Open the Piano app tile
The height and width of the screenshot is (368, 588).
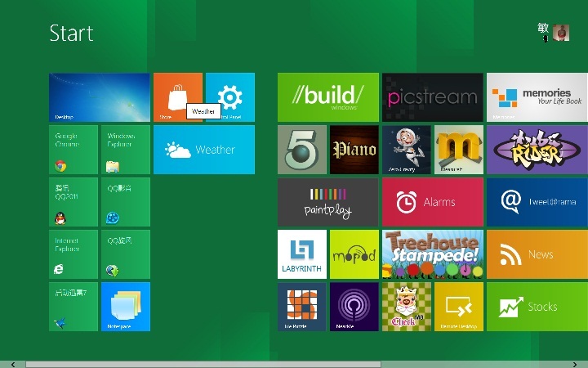[x=354, y=150]
